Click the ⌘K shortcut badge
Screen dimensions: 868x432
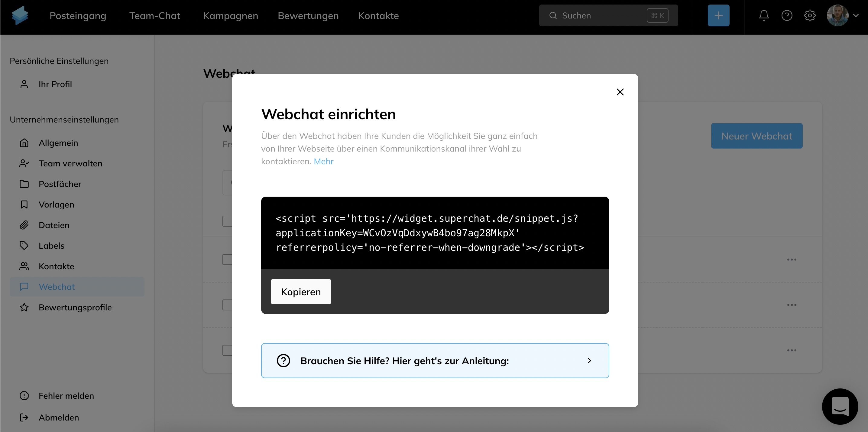click(657, 15)
